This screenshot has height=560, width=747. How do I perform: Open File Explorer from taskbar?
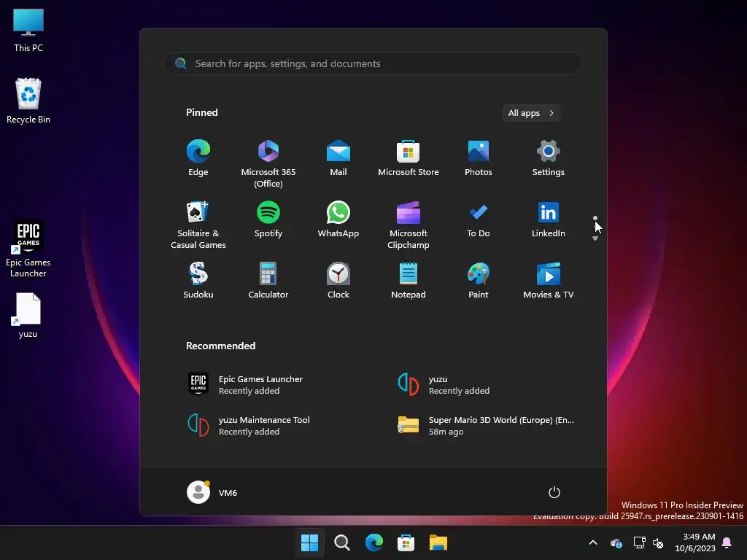pyautogui.click(x=438, y=542)
